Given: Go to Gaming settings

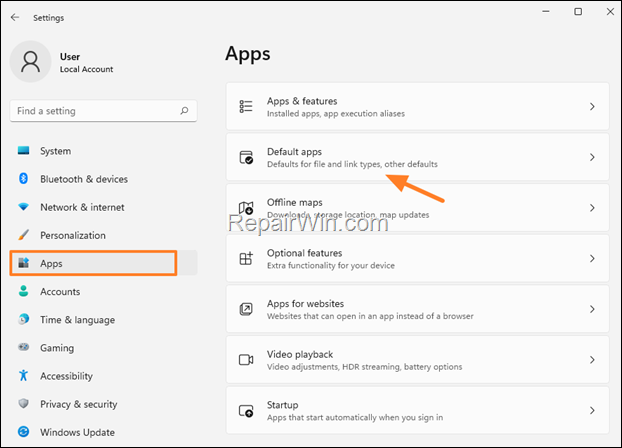Looking at the screenshot, I should (x=104, y=348).
